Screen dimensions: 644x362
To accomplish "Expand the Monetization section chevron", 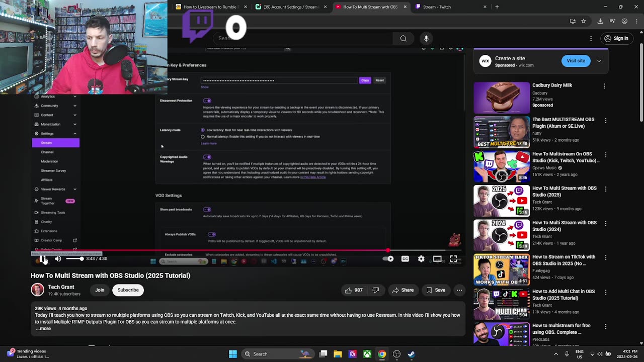I will 75,124.
